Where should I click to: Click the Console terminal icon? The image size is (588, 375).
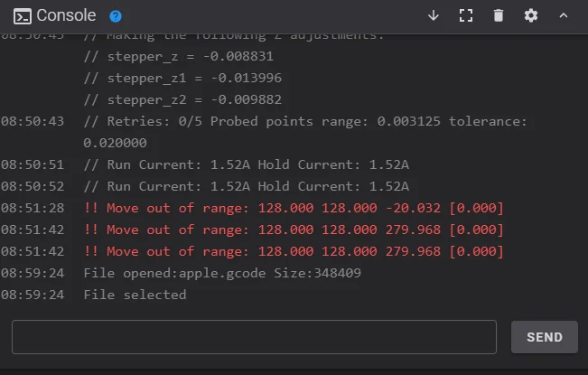pyautogui.click(x=23, y=16)
